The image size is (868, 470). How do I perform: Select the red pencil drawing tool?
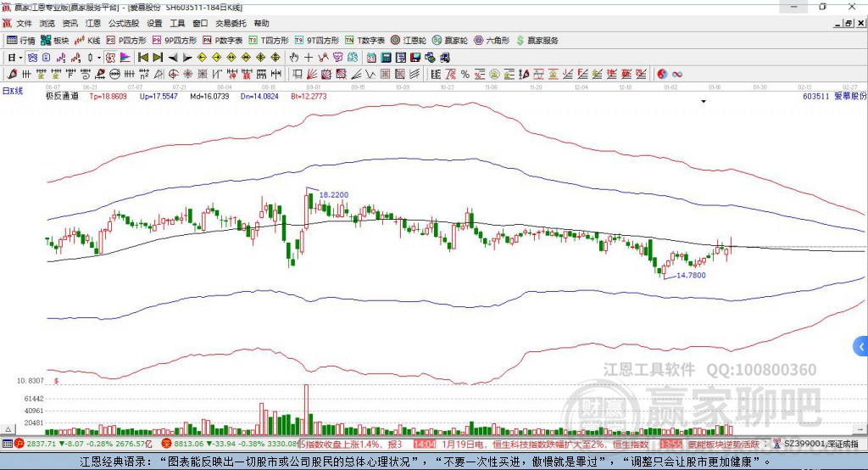[12, 74]
